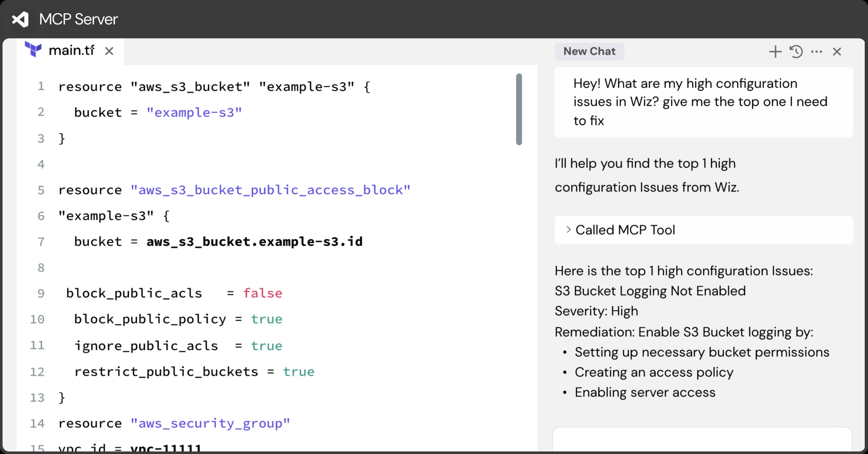This screenshot has width=868, height=454.
Task: Click line number 5 in gutter
Action: point(41,190)
